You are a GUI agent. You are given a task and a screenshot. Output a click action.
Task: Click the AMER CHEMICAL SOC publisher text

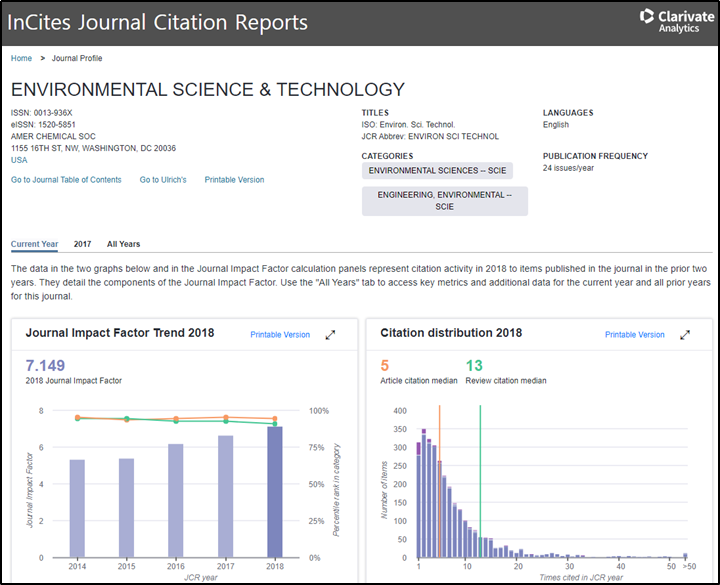coord(53,136)
